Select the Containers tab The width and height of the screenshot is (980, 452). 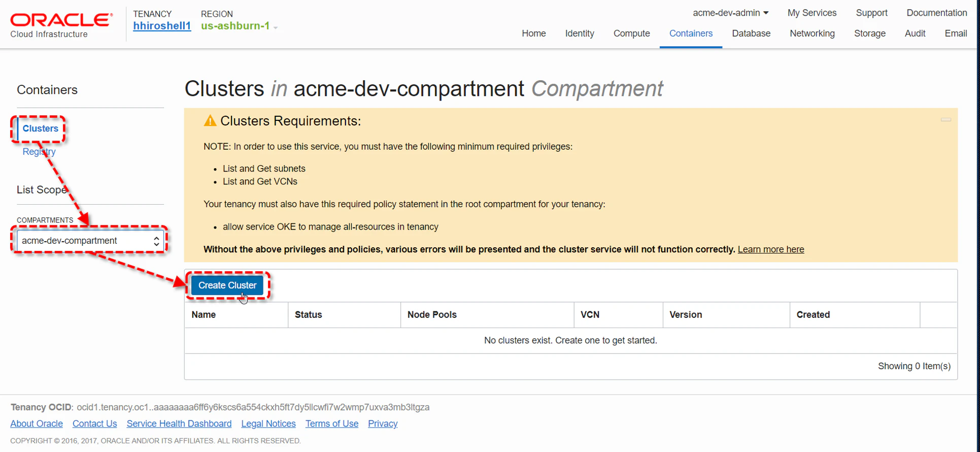(691, 34)
